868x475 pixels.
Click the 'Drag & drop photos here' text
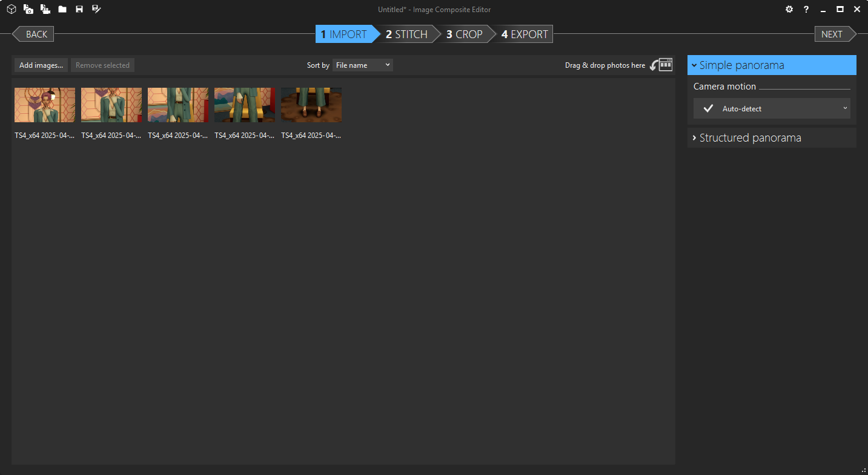pos(605,65)
